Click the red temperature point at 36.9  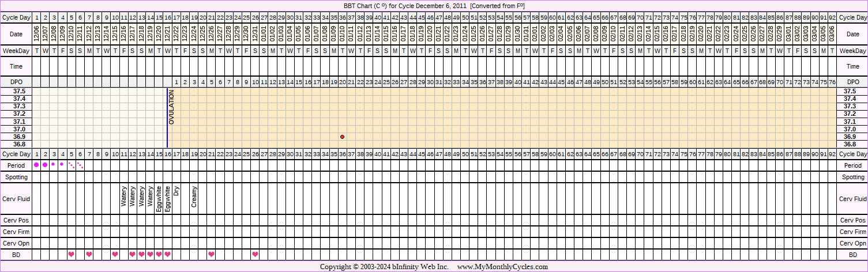pos(343,137)
